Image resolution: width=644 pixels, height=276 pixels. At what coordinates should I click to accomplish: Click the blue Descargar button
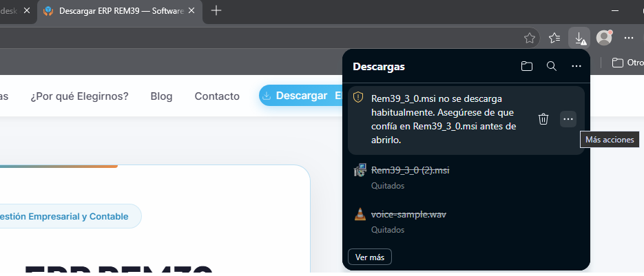point(300,96)
